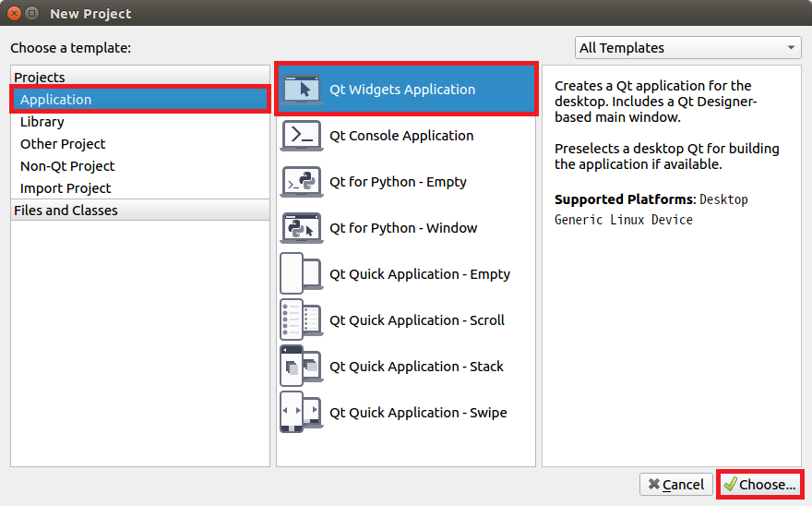Click the Files and Classes header

(140, 210)
